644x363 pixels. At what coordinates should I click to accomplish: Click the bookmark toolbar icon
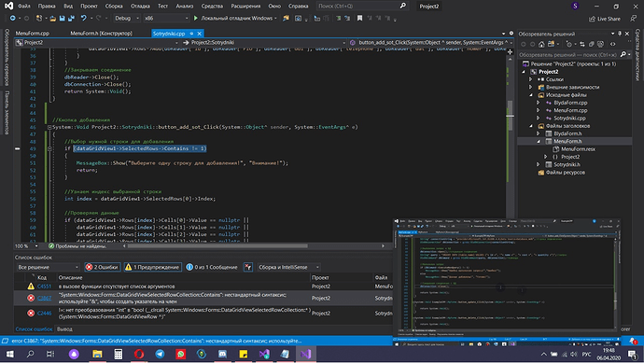tap(359, 19)
